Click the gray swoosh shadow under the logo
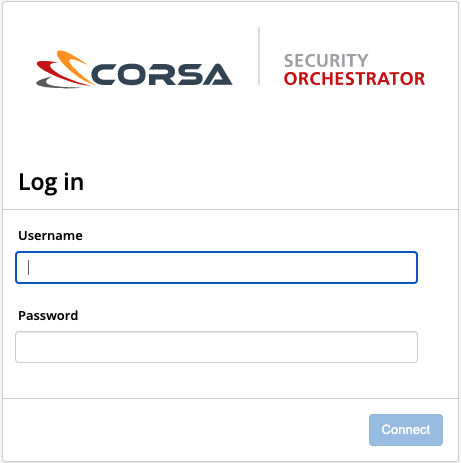The width and height of the screenshot is (461, 463). tap(55, 83)
